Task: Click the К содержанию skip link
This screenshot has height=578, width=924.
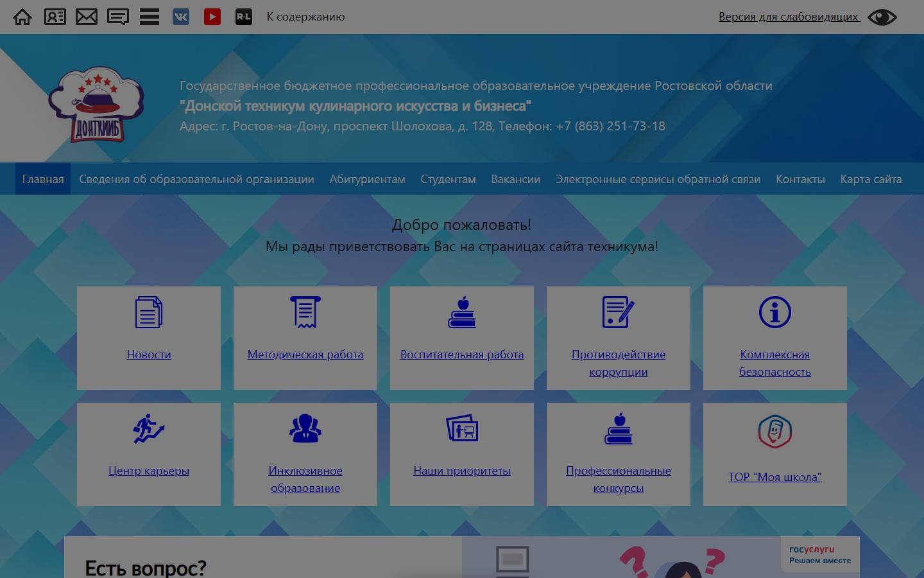Action: tap(305, 17)
